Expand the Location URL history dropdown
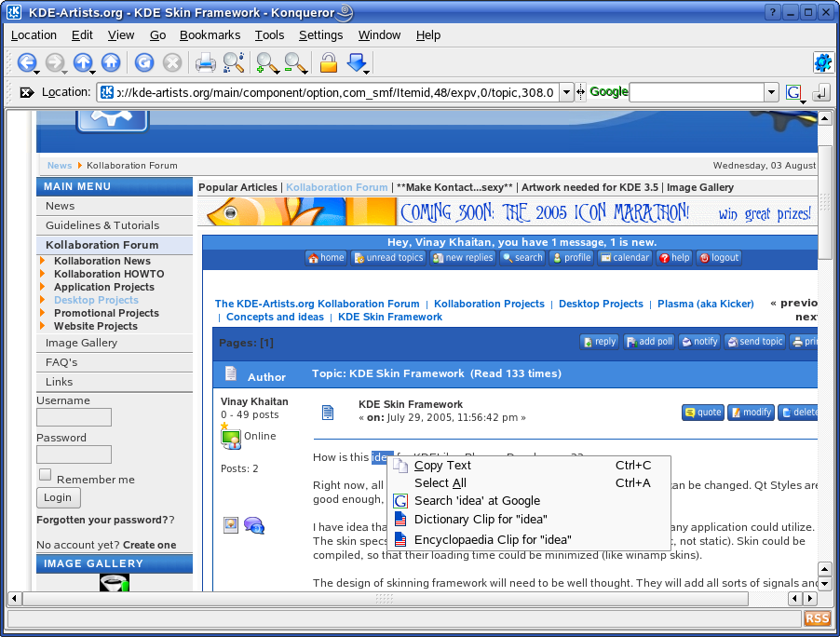840x637 pixels. 566,93
